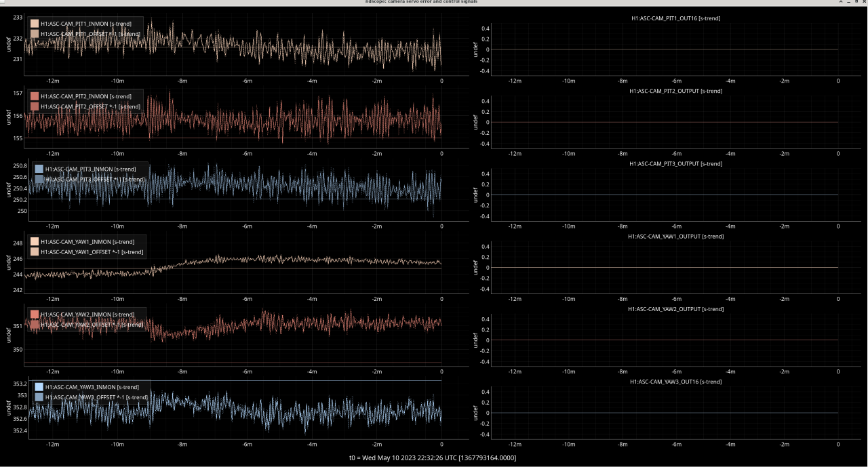Select the YAW1_INMON legend color swatch
This screenshot has width=868, height=467.
coord(35,241)
